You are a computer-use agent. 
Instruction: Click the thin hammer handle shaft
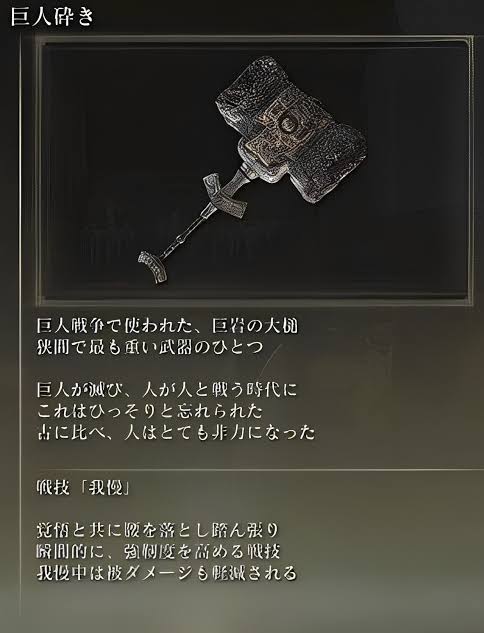point(186,236)
